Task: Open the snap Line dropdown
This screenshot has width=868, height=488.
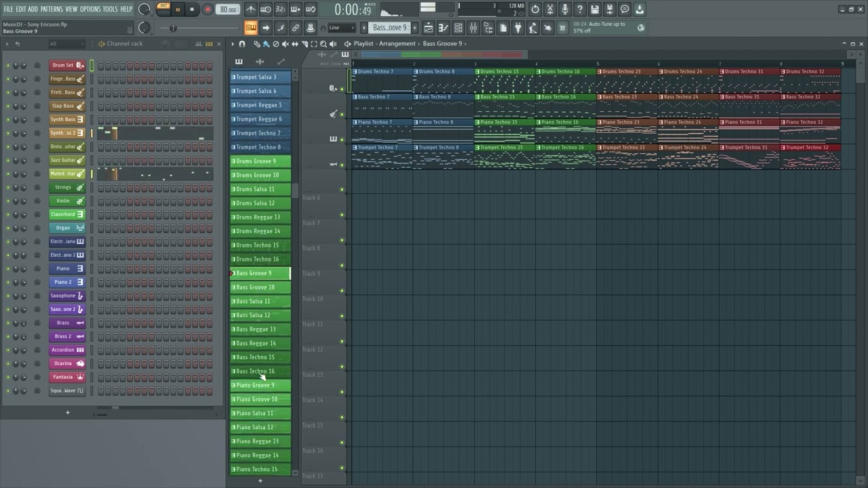Action: [x=342, y=28]
